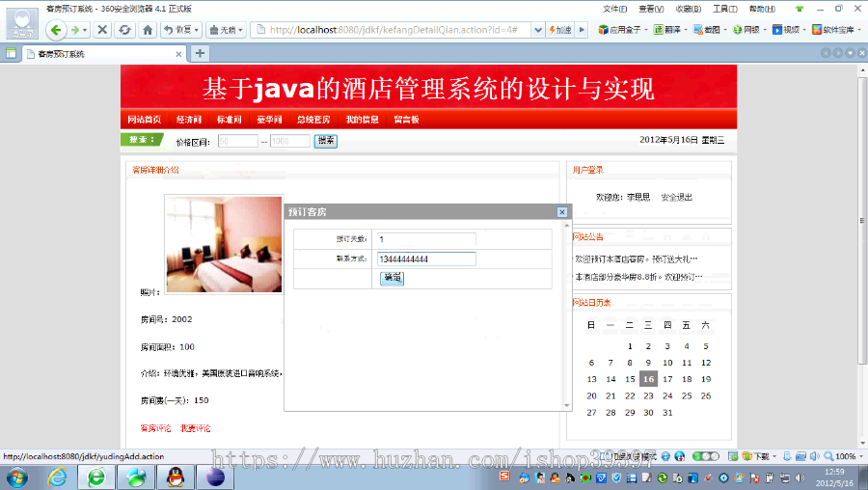The image size is (868, 490).
Task: Click the 我要评论 write comment link
Action: (x=196, y=428)
